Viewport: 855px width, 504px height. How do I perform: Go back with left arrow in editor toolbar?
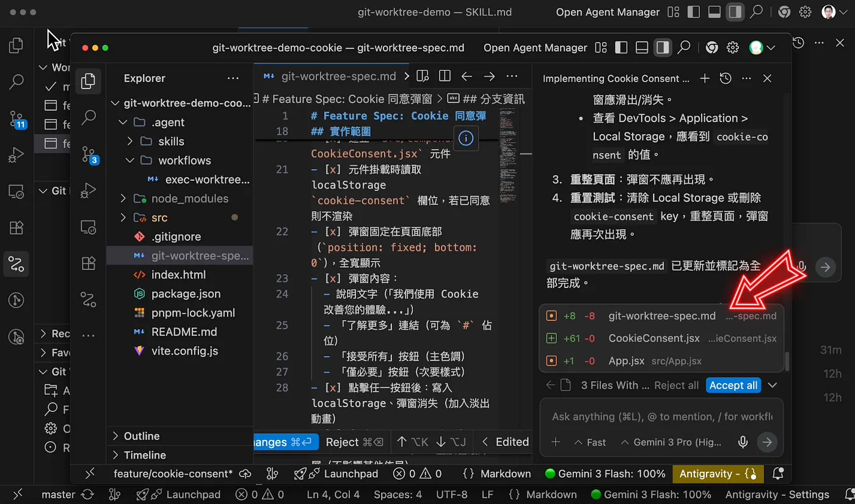[x=467, y=76]
